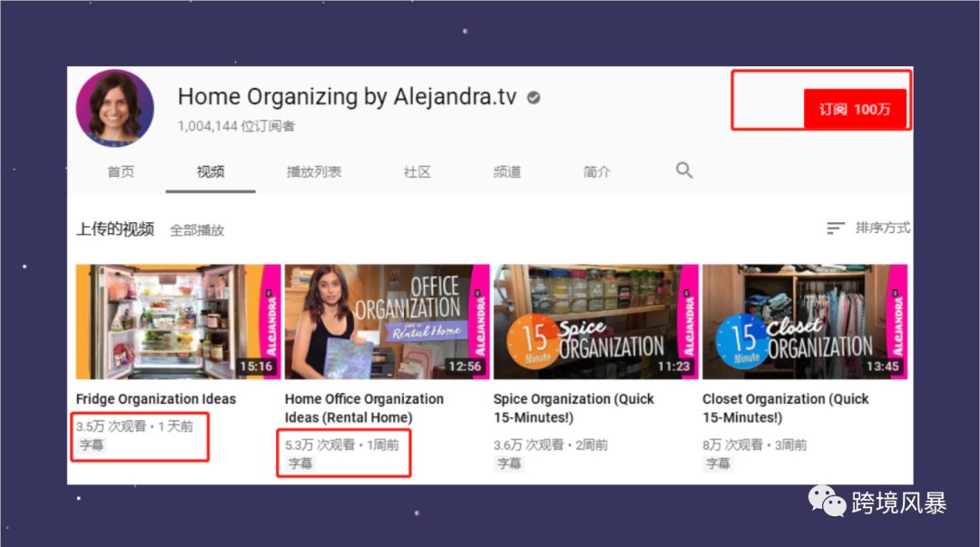Click the 字幕 badge under Fridge Organization video

tap(92, 445)
